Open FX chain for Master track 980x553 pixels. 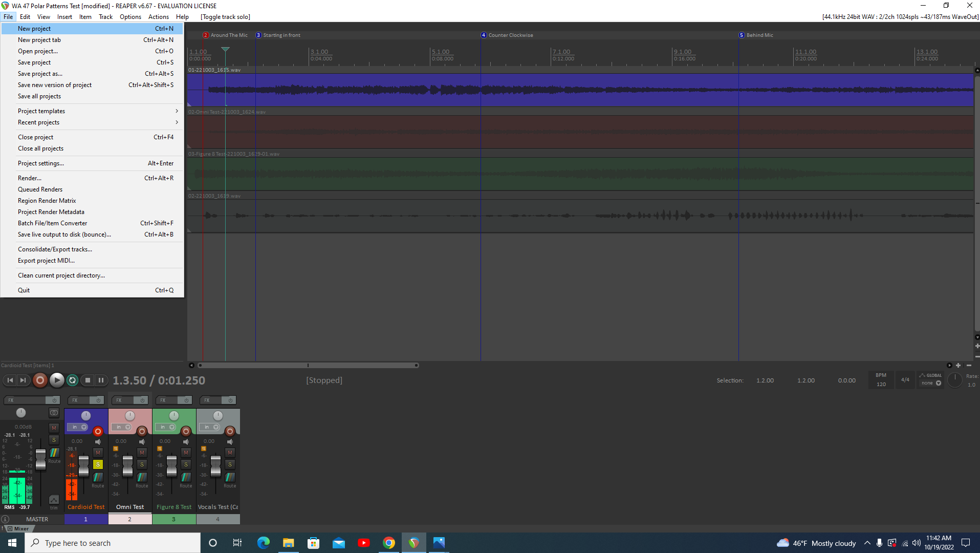pos(25,400)
